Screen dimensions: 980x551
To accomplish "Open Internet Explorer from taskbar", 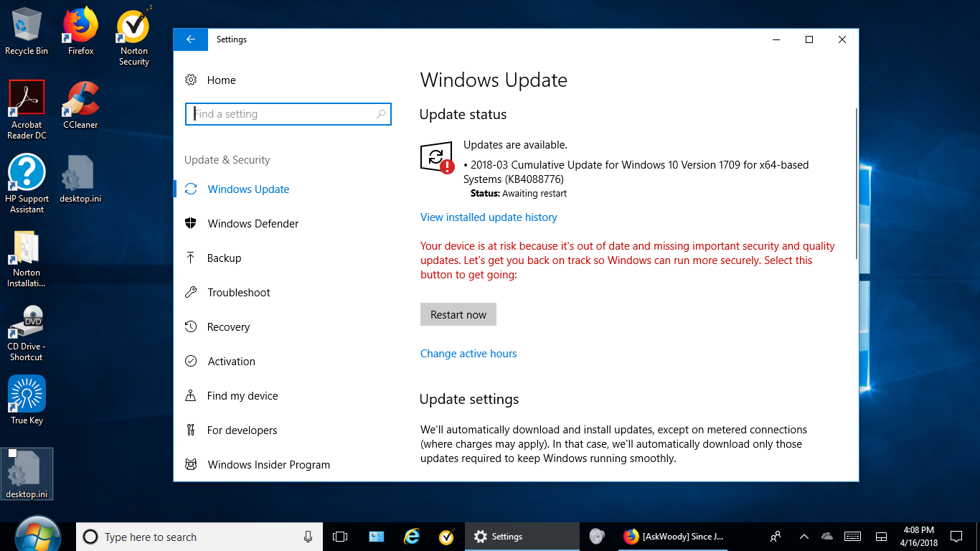I will pos(412,537).
